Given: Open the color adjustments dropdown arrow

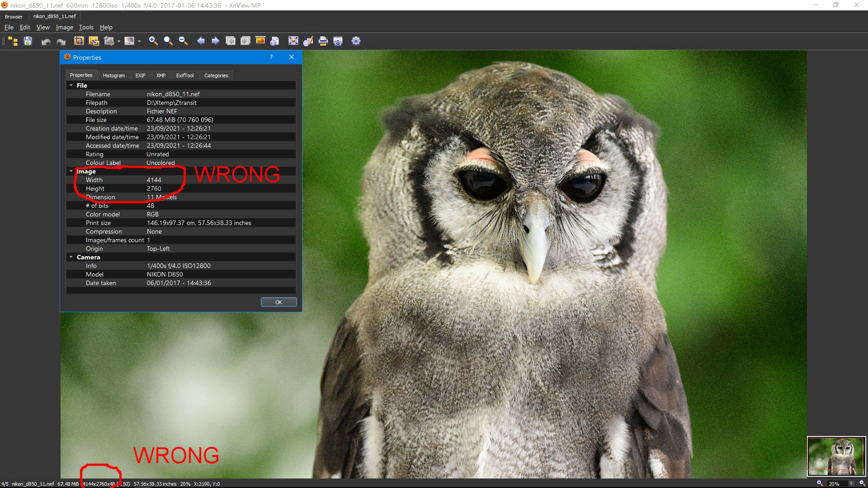Looking at the screenshot, I should pos(139,41).
